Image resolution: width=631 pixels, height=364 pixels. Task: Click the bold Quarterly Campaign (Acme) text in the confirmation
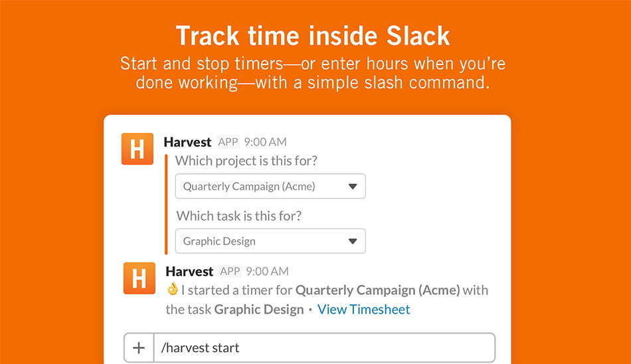pyautogui.click(x=377, y=290)
